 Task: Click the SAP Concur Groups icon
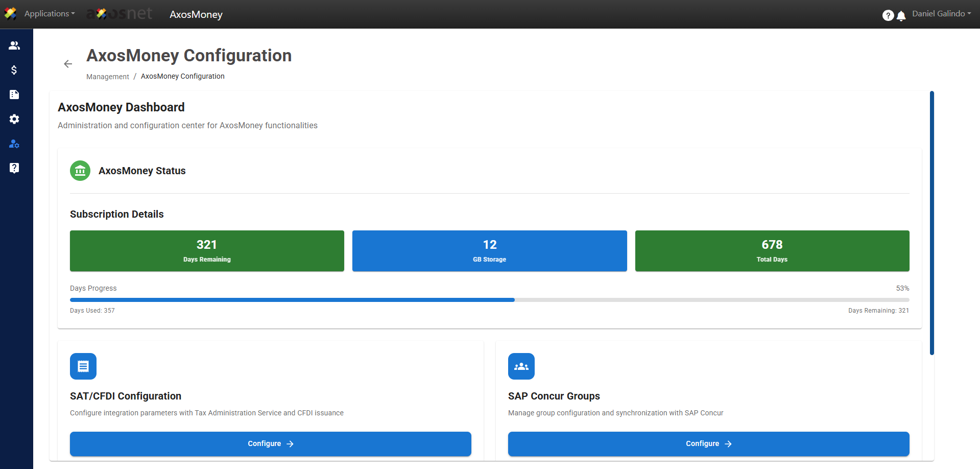(521, 366)
